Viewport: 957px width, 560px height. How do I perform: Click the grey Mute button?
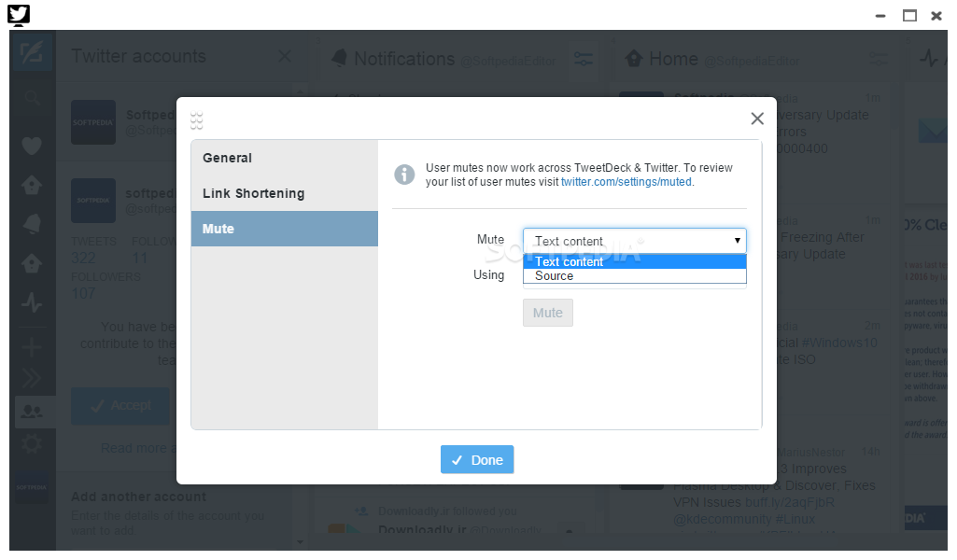click(x=547, y=313)
